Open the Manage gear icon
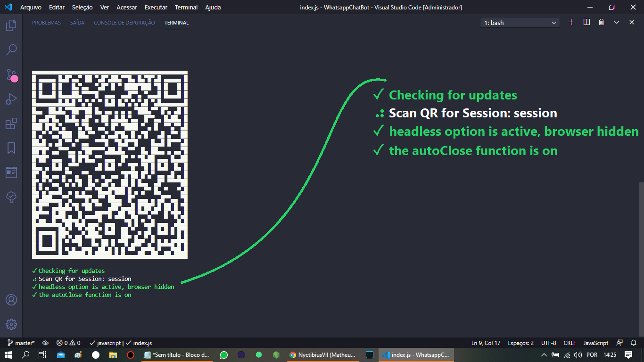 pos(11,324)
